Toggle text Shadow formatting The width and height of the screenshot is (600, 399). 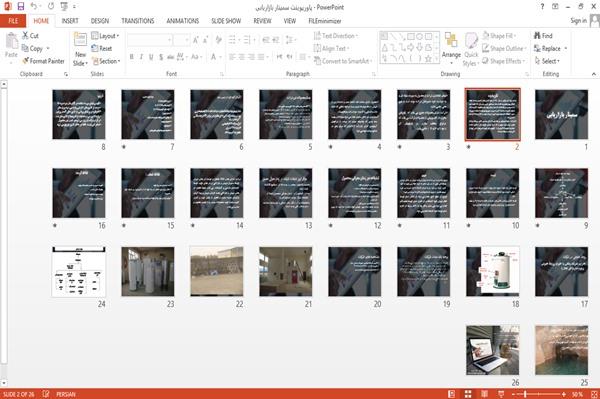point(161,57)
